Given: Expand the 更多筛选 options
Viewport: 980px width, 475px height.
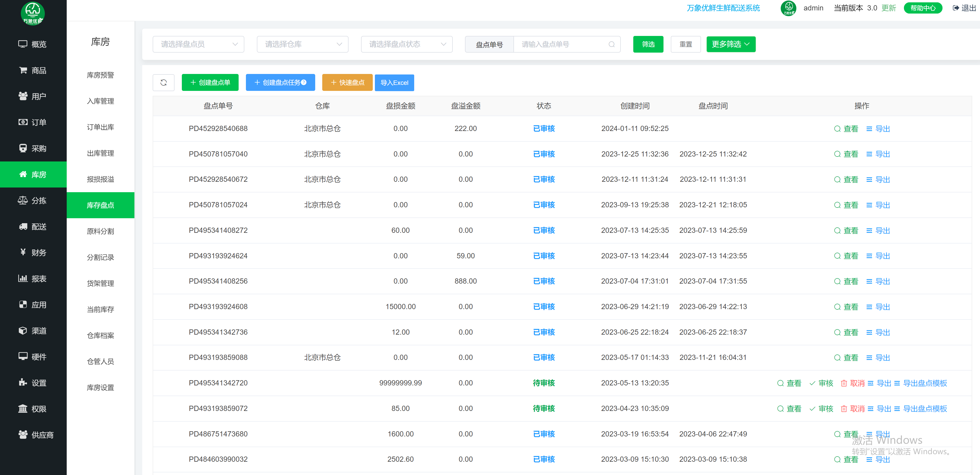Looking at the screenshot, I should (730, 45).
